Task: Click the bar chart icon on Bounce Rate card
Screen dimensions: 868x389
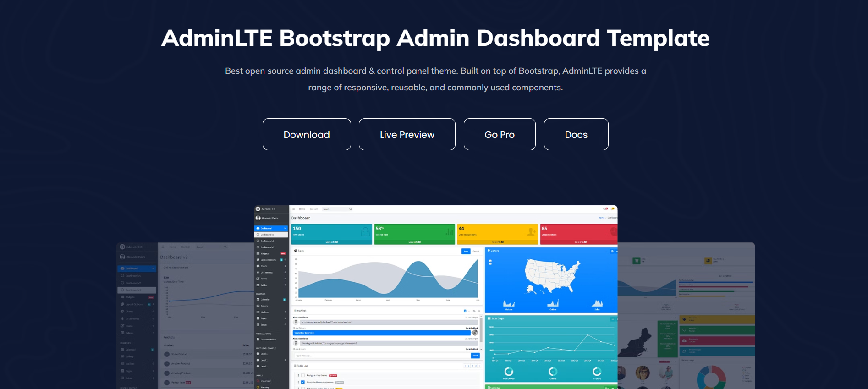Action: [449, 232]
